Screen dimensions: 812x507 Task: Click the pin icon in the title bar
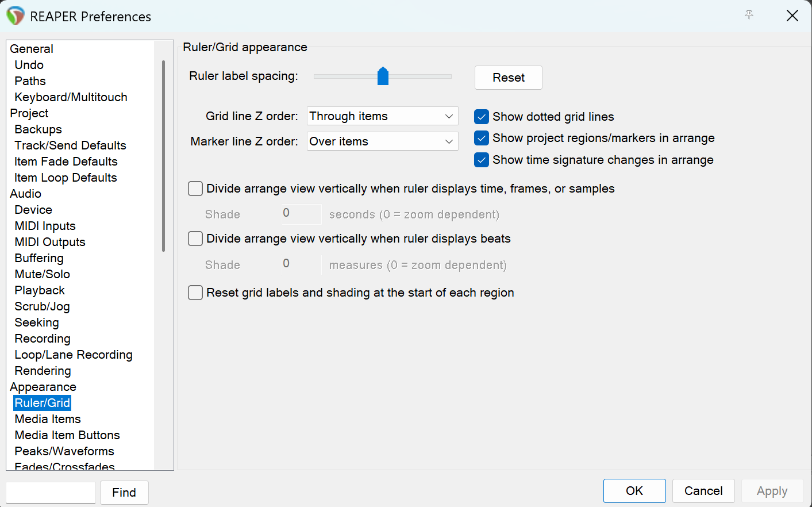[749, 15]
